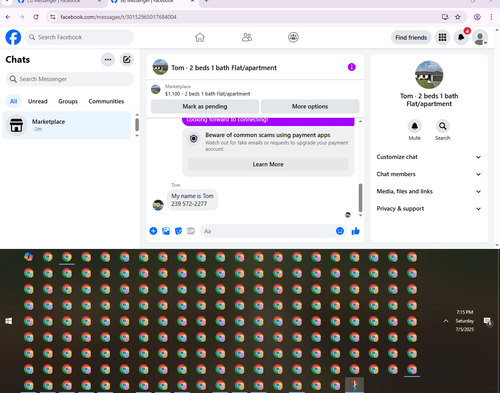This screenshot has height=393, width=500.
Task: Open the Marketplace chat entry
Action: tap(67, 125)
